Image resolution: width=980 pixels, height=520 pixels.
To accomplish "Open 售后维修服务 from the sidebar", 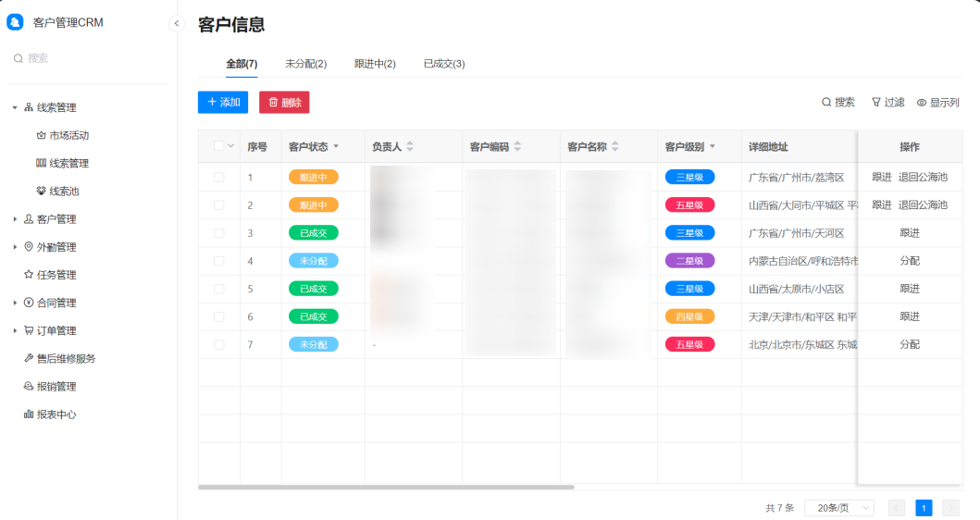I will pyautogui.click(x=66, y=359).
